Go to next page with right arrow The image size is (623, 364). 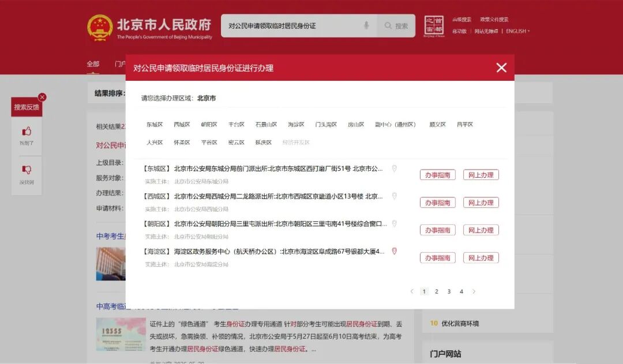click(x=474, y=291)
